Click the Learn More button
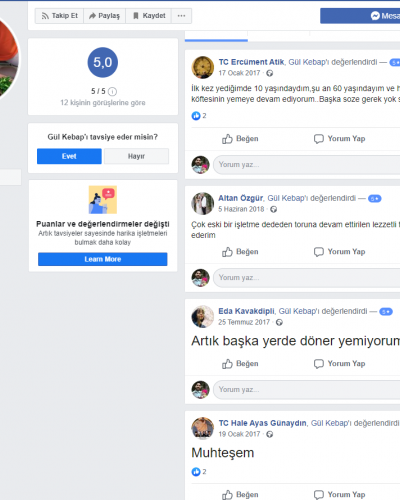Screen dimensions: 400x500 point(103,259)
